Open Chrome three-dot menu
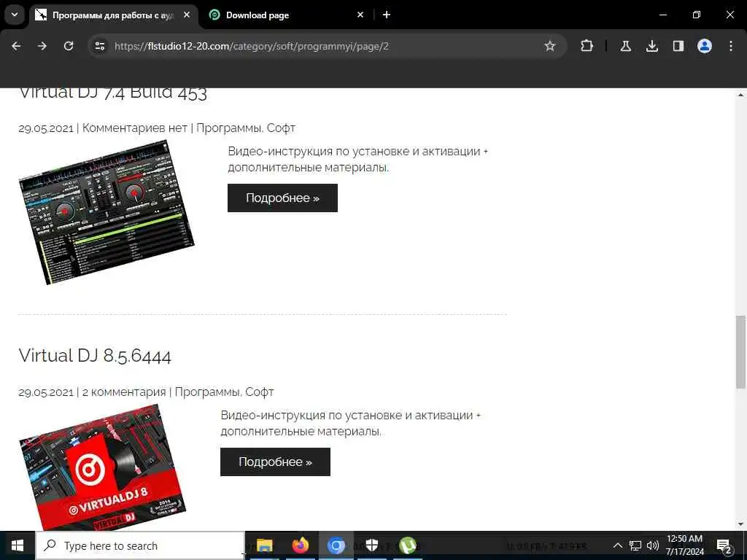Viewport: 747px width, 560px height. point(731,46)
